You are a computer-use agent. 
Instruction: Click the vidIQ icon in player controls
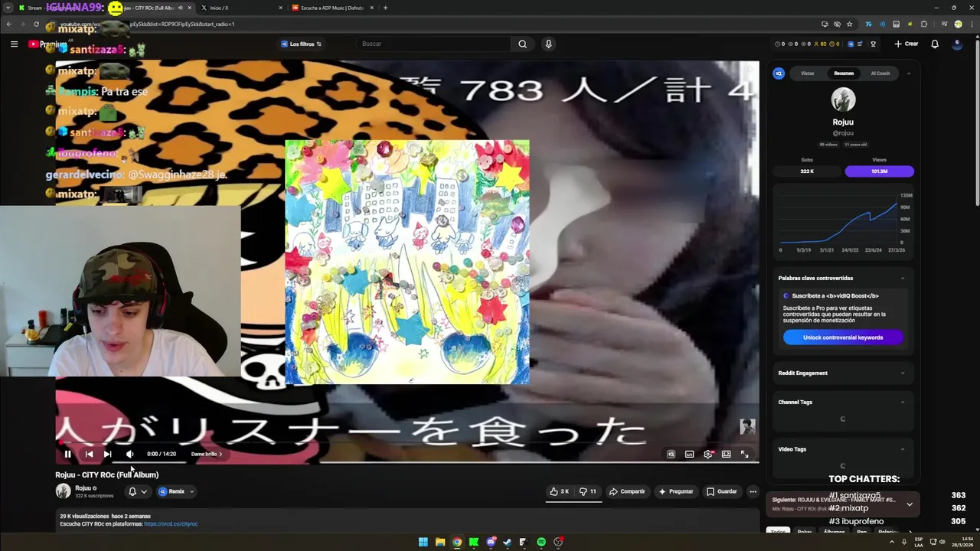pyautogui.click(x=671, y=454)
